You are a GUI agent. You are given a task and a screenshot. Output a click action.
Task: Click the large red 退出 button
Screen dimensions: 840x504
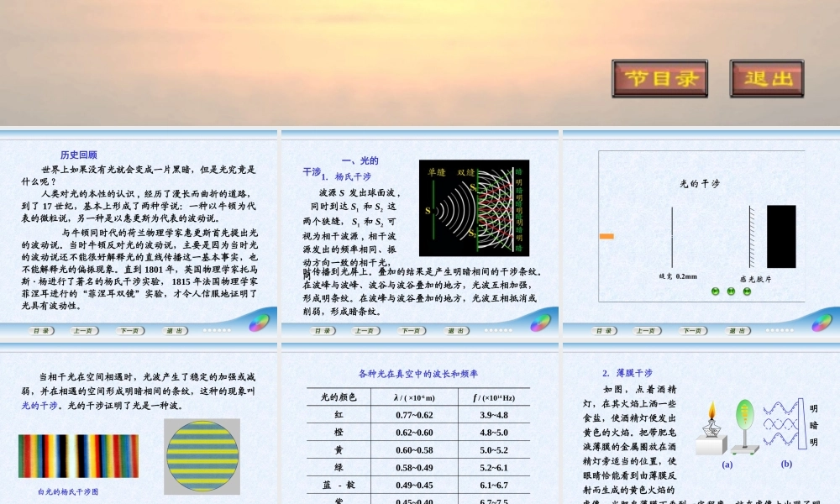(767, 78)
